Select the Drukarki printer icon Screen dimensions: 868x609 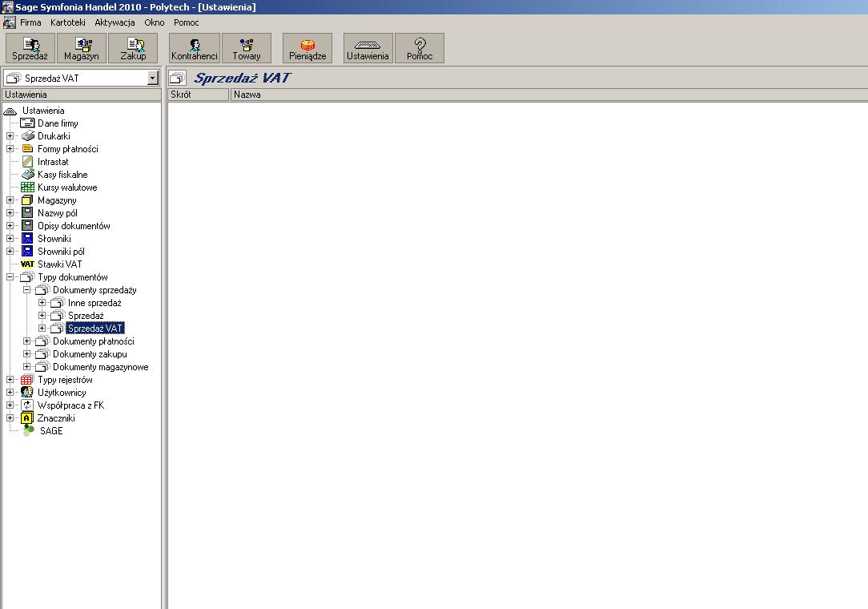(x=28, y=135)
